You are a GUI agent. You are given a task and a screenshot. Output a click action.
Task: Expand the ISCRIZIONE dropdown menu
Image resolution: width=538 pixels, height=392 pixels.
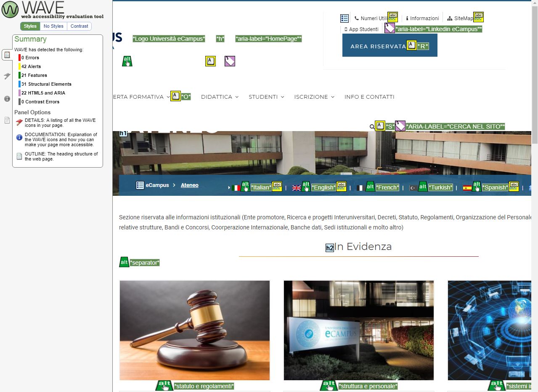314,97
